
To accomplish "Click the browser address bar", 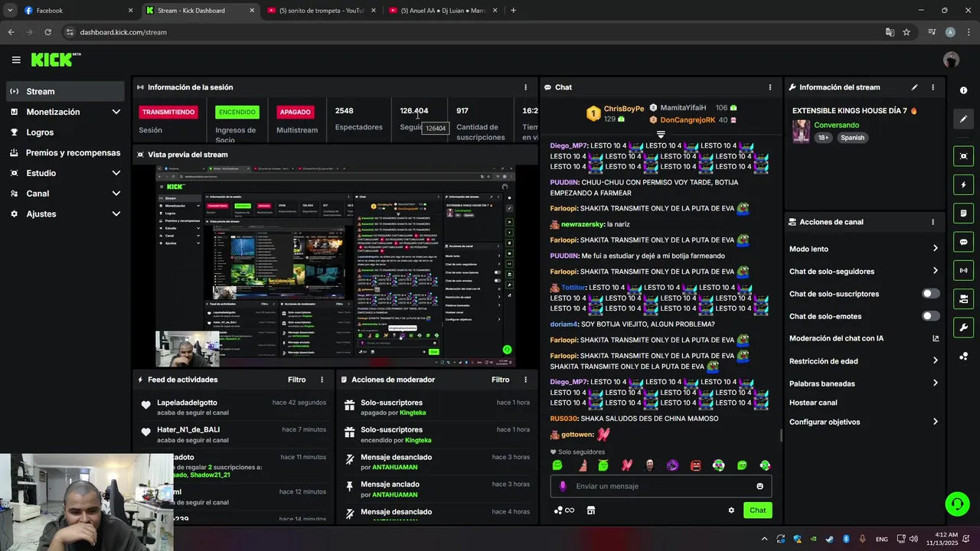I will pos(475,32).
